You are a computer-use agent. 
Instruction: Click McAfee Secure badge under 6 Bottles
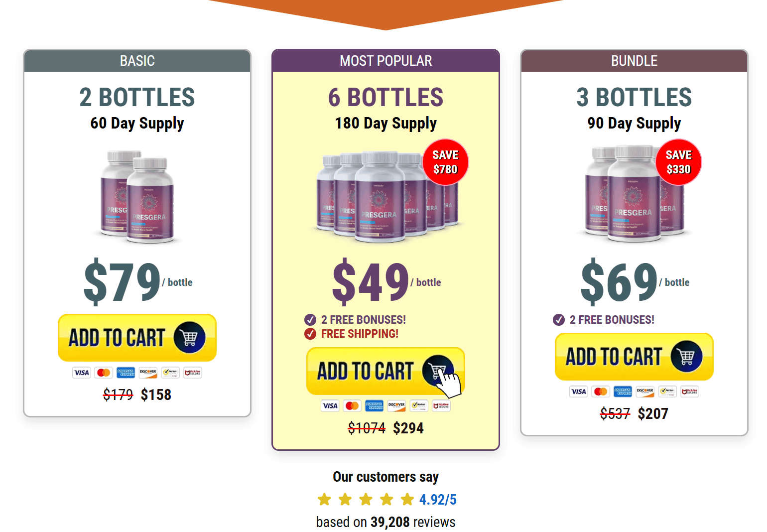coord(441,406)
